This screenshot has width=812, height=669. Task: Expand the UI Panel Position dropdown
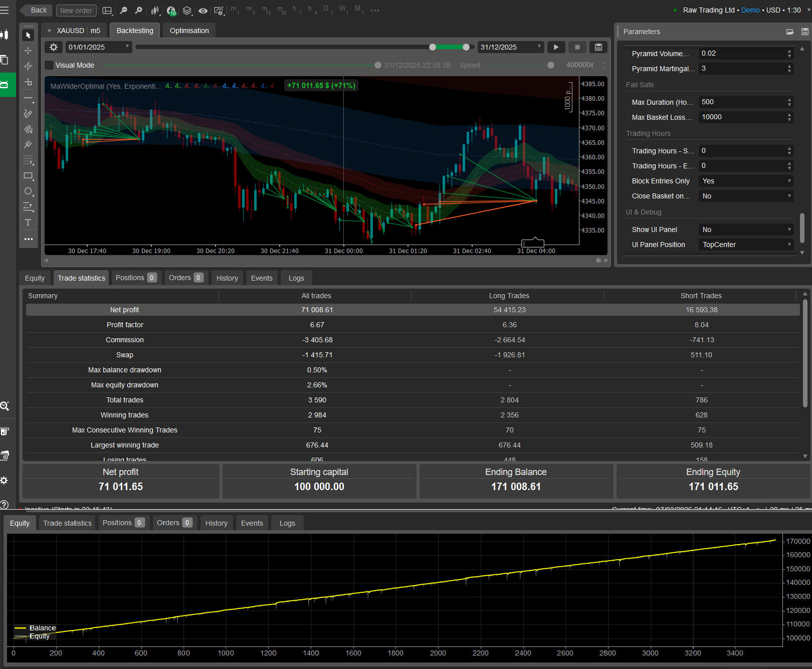(746, 245)
